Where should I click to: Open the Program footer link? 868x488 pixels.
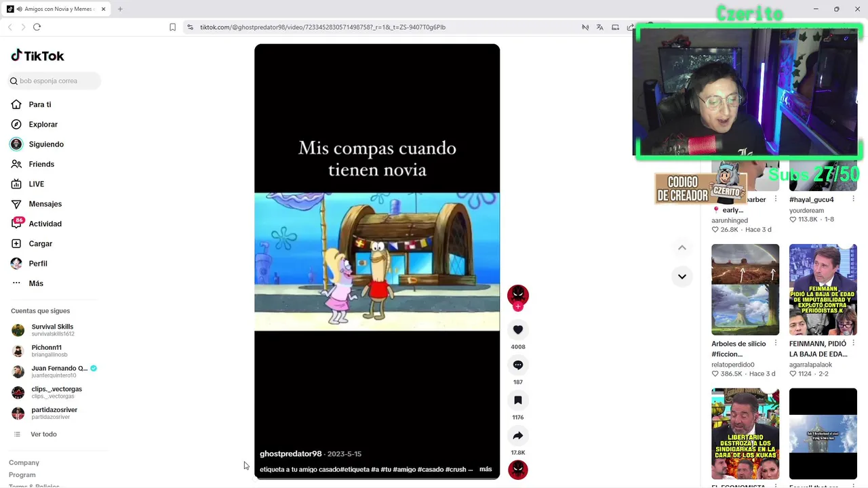point(22,474)
